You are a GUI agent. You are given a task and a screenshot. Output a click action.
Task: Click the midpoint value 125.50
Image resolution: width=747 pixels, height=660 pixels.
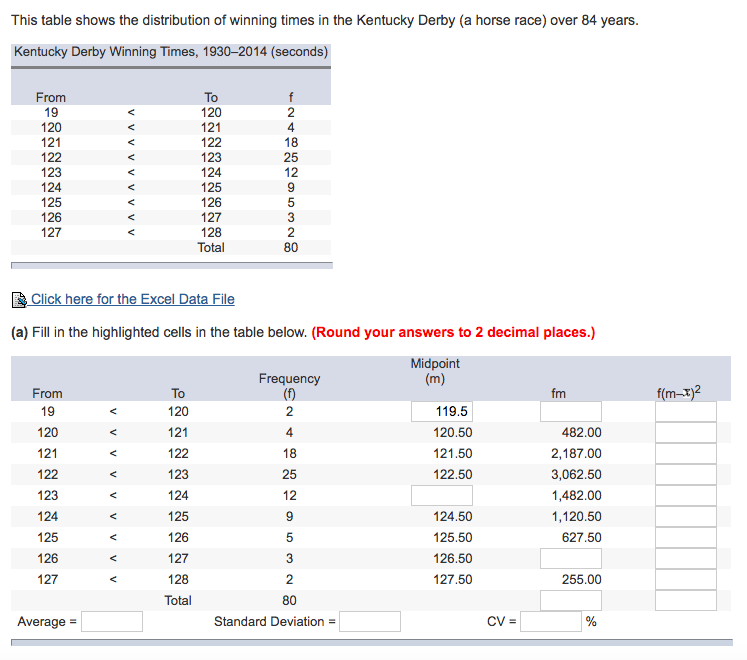point(453,538)
